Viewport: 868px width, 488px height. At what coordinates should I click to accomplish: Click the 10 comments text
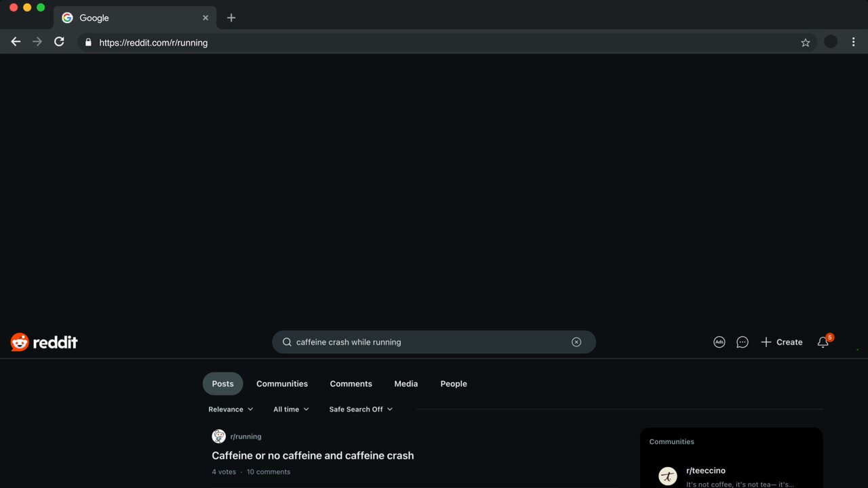point(269,472)
